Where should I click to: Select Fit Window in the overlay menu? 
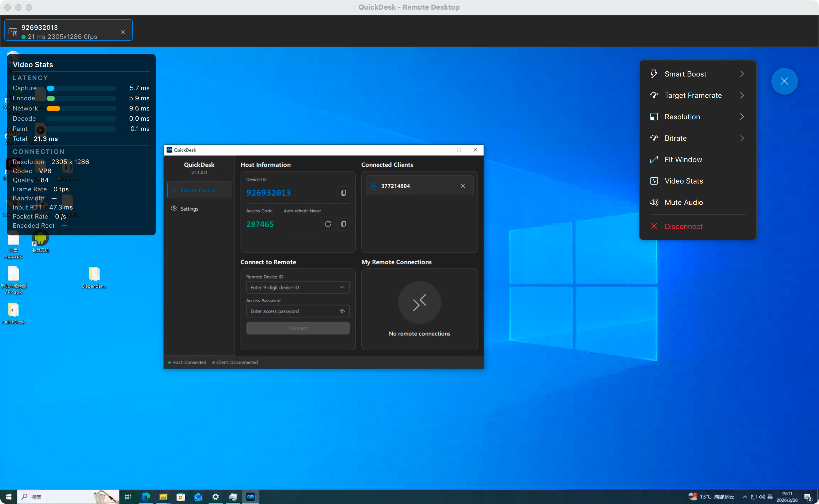(684, 159)
